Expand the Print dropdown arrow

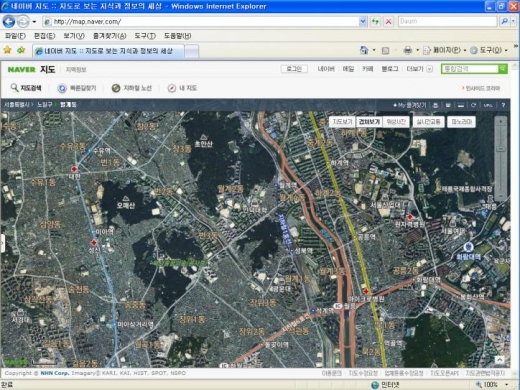point(417,50)
